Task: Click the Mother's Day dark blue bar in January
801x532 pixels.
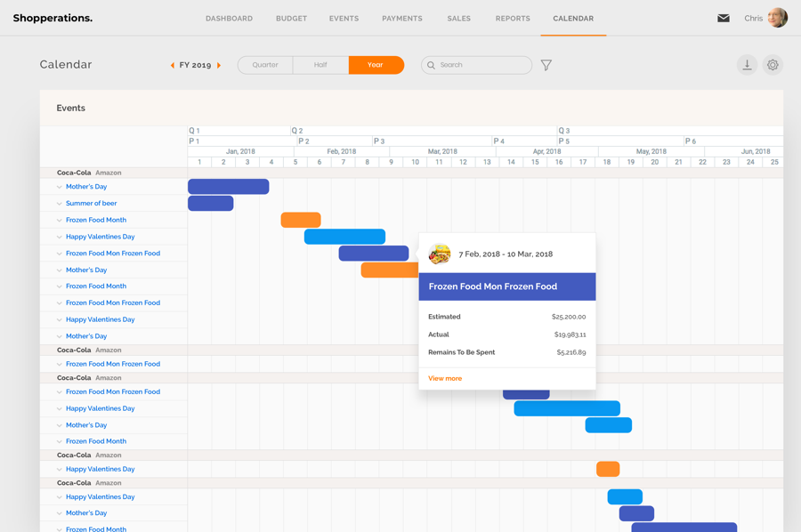Action: click(x=229, y=186)
